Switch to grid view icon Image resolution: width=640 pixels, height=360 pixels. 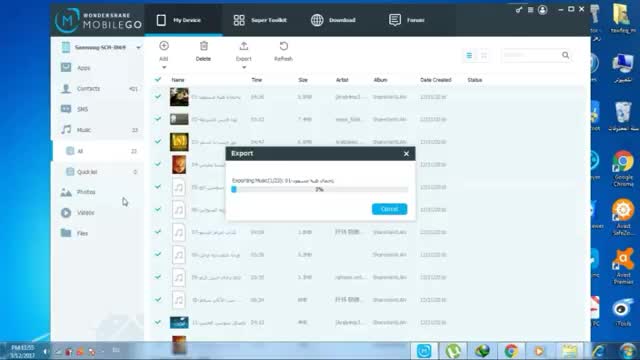(484, 56)
